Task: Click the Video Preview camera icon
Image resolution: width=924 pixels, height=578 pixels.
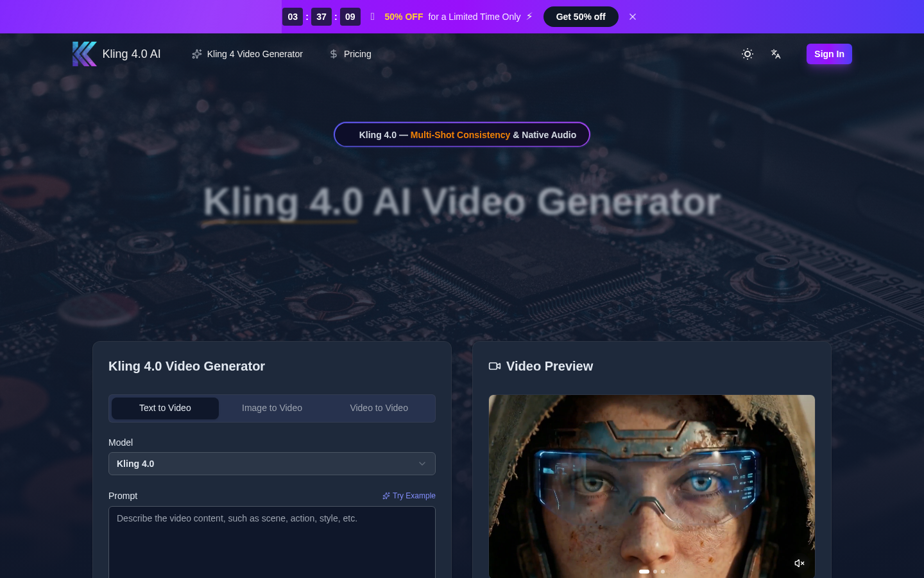Action: pos(494,366)
